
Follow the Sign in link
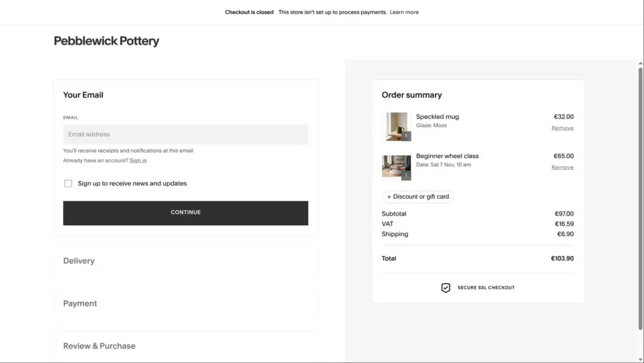[138, 160]
